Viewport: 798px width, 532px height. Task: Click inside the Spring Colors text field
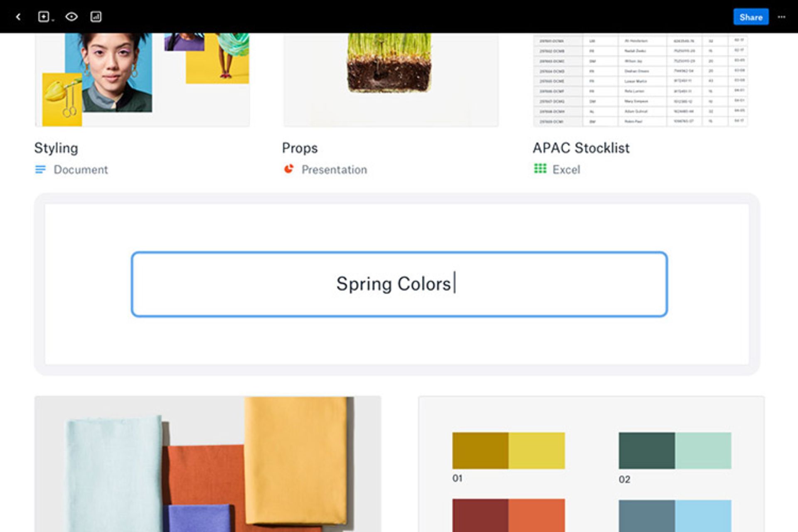pyautogui.click(x=399, y=284)
